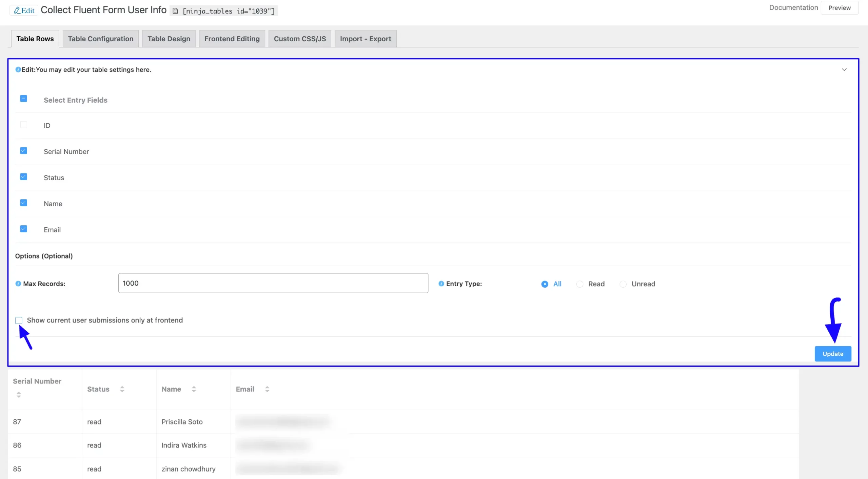Open the Frontend Editing tab
The image size is (868, 479).
[x=232, y=39]
